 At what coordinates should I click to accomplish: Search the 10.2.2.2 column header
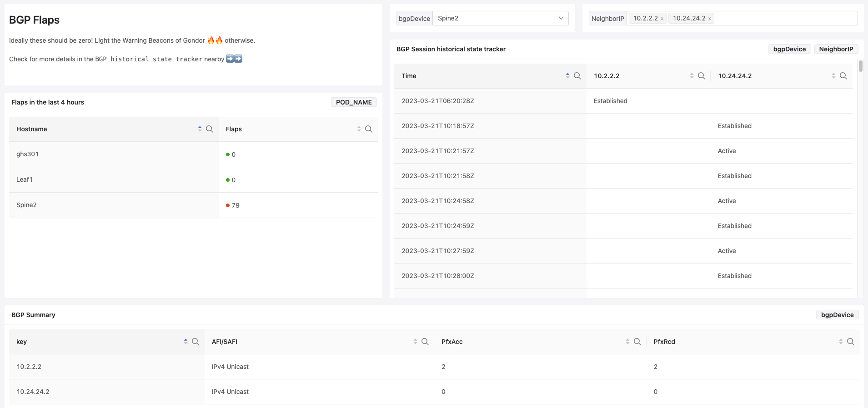pyautogui.click(x=702, y=76)
